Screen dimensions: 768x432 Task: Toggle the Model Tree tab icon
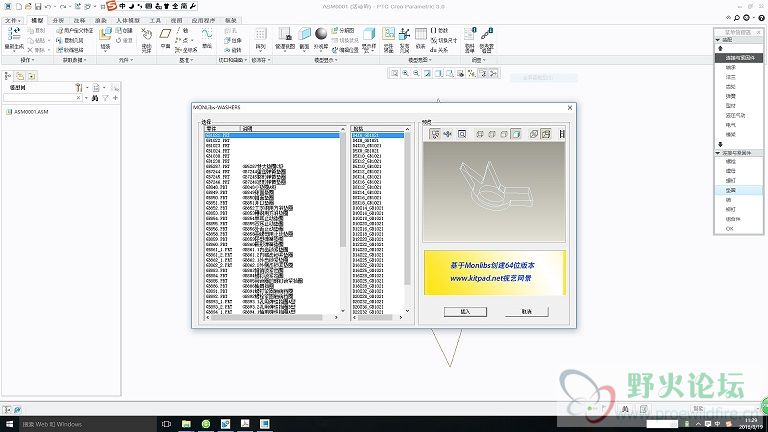[x=8, y=76]
